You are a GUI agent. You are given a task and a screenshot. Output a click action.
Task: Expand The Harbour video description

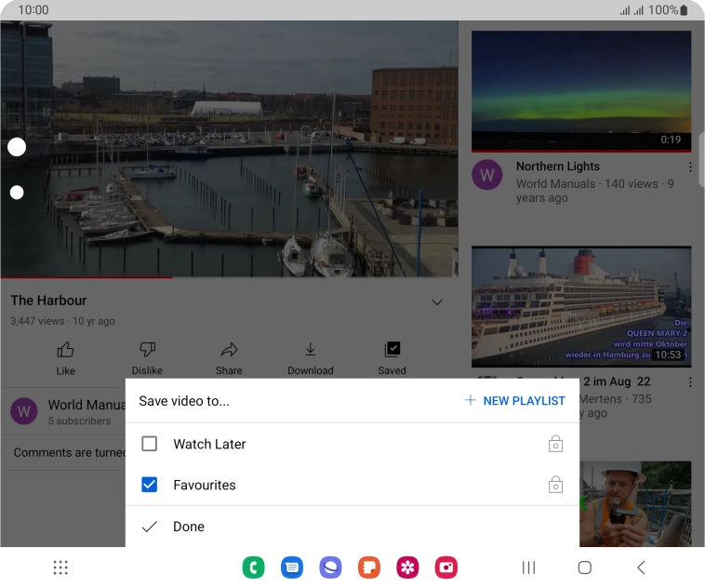(436, 302)
